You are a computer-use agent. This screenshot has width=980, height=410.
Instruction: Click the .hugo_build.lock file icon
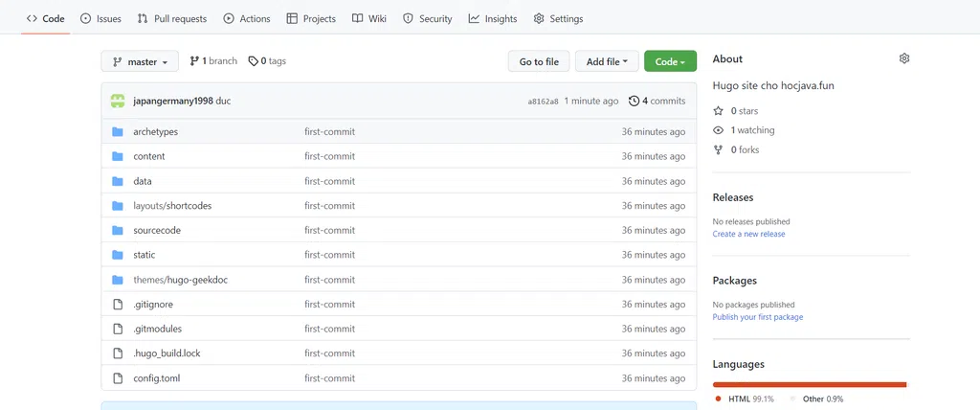tap(118, 353)
